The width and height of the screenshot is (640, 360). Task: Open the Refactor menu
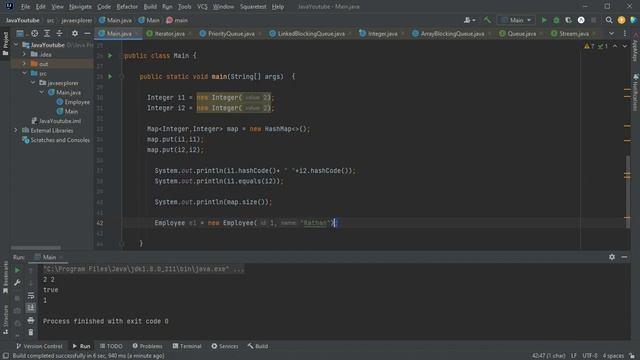[x=127, y=7]
